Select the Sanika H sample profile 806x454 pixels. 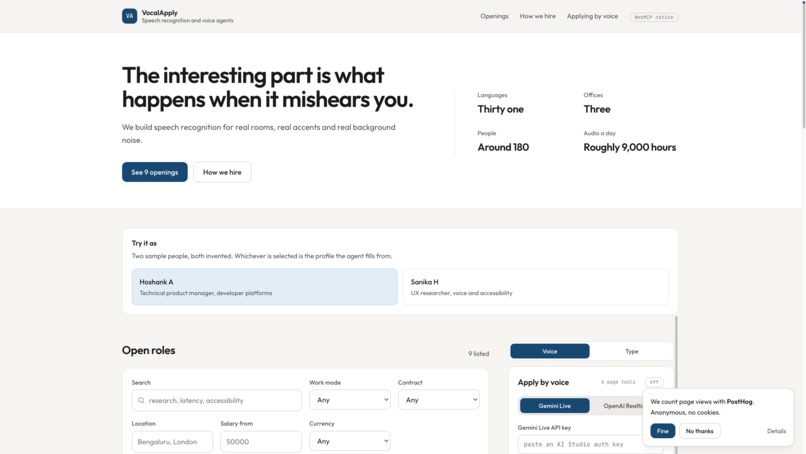536,287
